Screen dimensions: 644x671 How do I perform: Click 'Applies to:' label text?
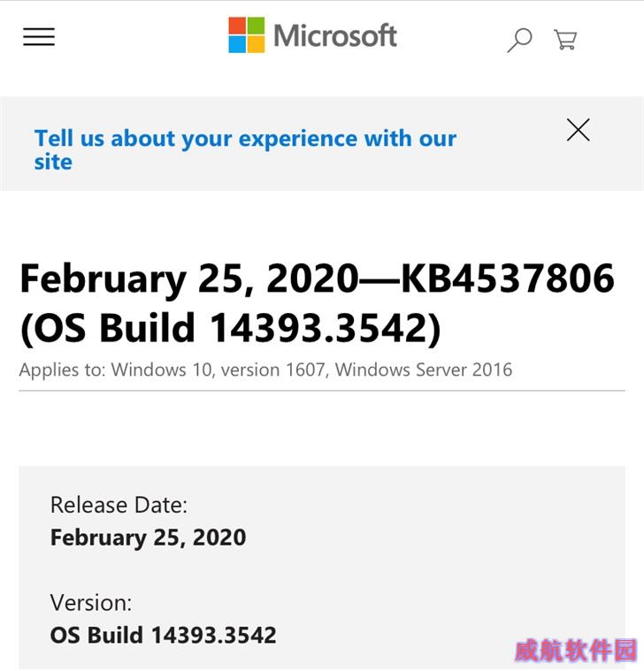[x=63, y=370]
